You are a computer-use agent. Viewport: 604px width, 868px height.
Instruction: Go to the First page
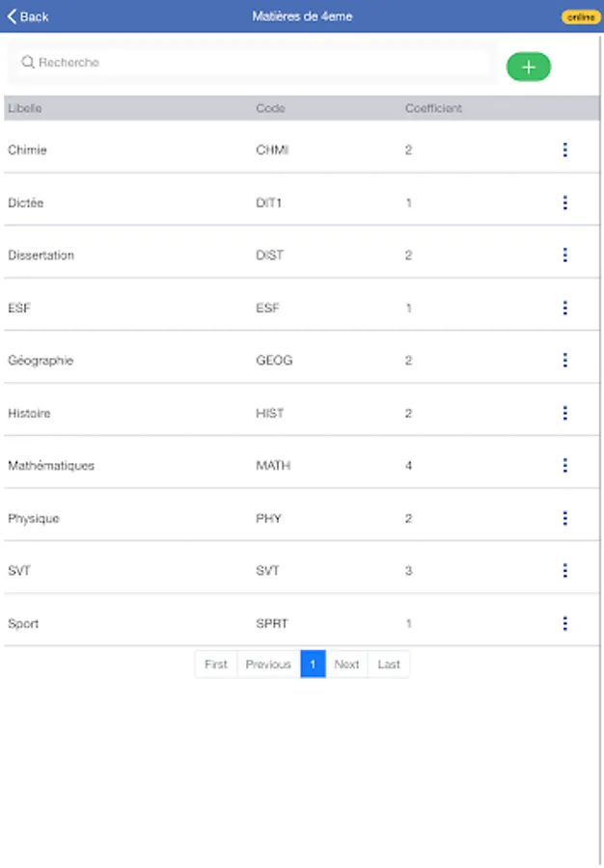tap(216, 665)
